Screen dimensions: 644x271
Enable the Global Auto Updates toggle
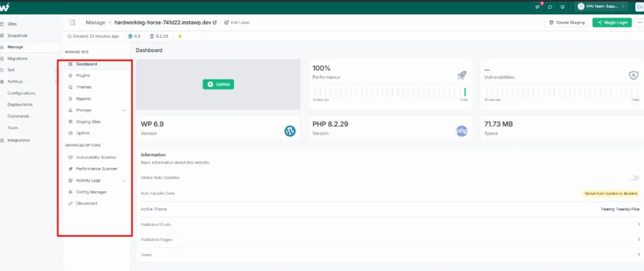tap(634, 178)
